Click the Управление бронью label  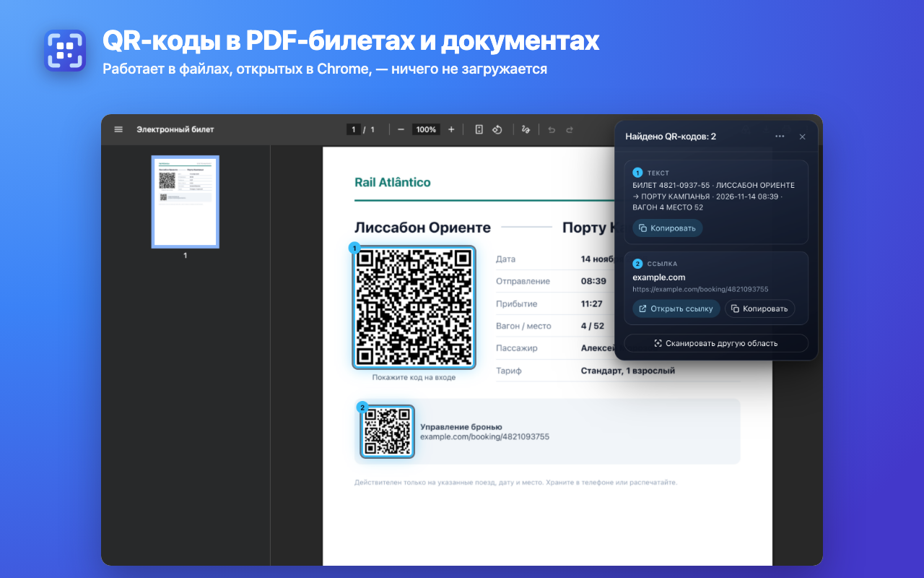461,427
